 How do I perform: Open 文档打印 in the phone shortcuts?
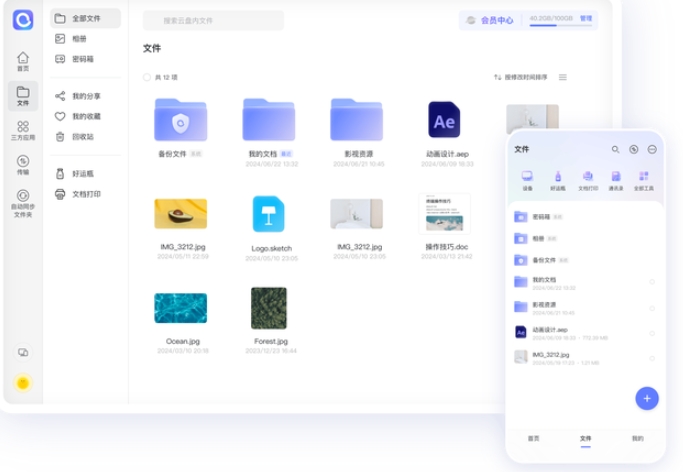pos(588,181)
